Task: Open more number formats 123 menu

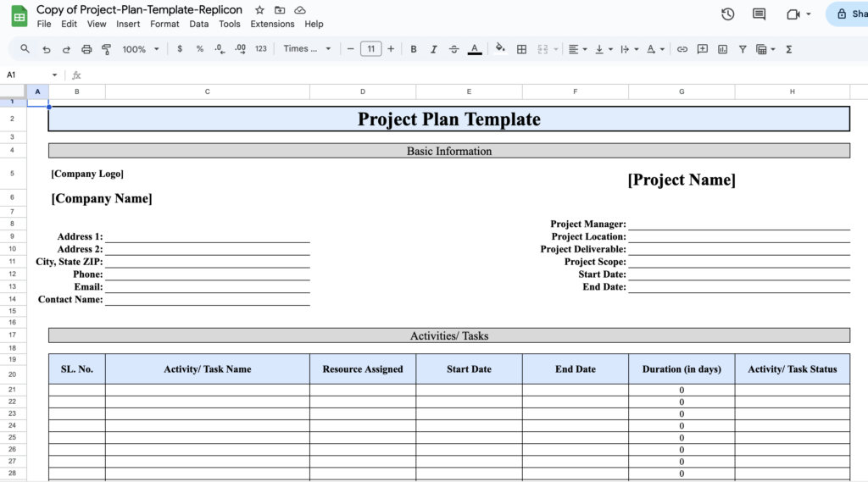Action: click(261, 48)
